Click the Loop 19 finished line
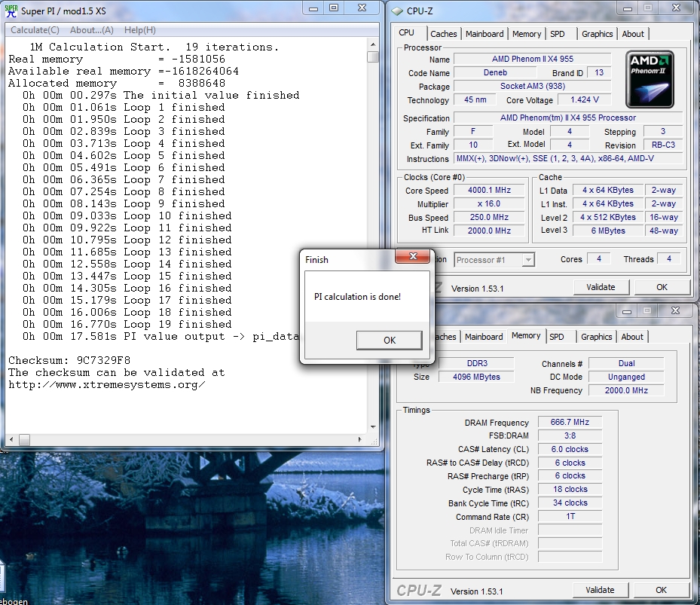The image size is (700, 605). (127, 324)
